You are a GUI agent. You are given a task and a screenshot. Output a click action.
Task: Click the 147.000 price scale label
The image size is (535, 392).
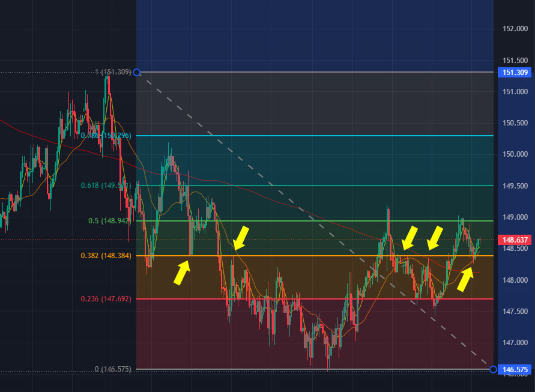pos(515,343)
